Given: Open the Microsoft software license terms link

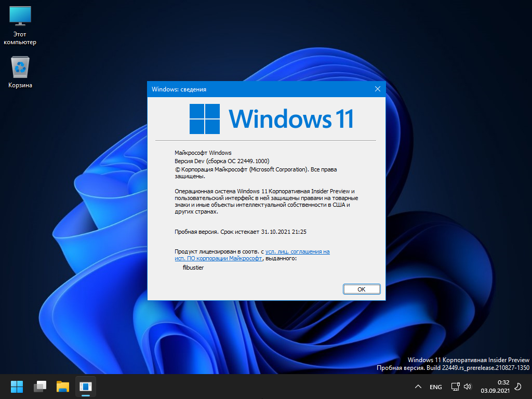Looking at the screenshot, I should (297, 251).
